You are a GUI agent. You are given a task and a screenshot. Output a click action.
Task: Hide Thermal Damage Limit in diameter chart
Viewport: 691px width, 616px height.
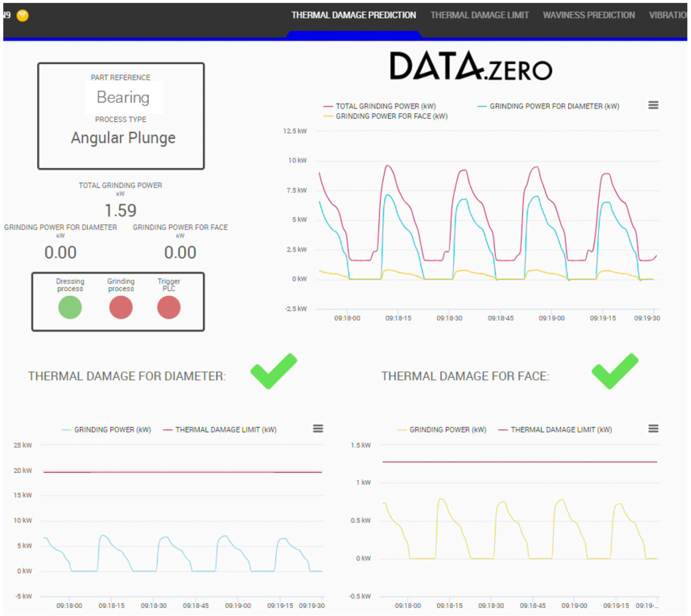click(x=226, y=430)
